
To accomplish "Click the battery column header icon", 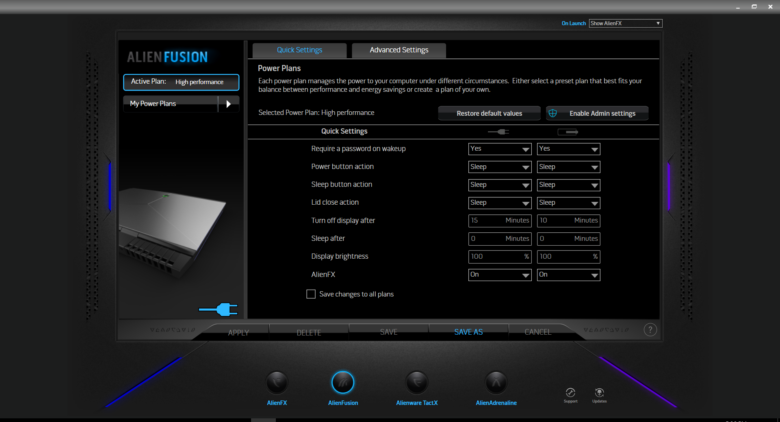I will pyautogui.click(x=568, y=132).
